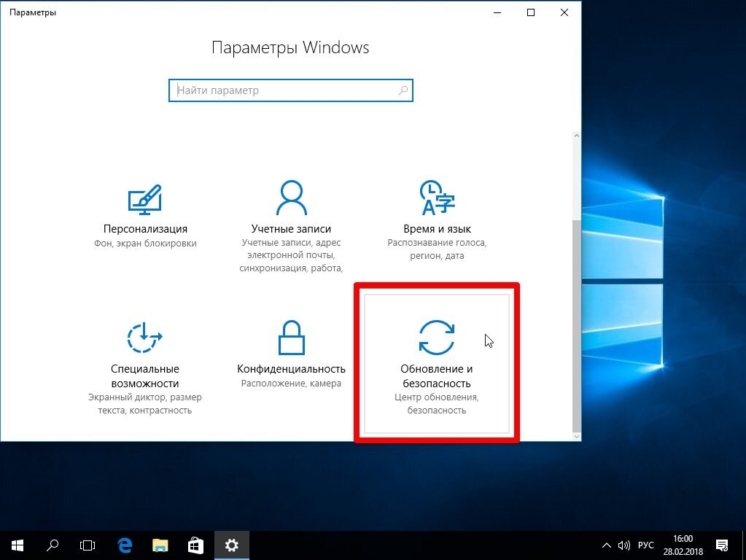This screenshot has height=560, width=746.
Task: Open the Windows Start menu
Action: pos(18,545)
